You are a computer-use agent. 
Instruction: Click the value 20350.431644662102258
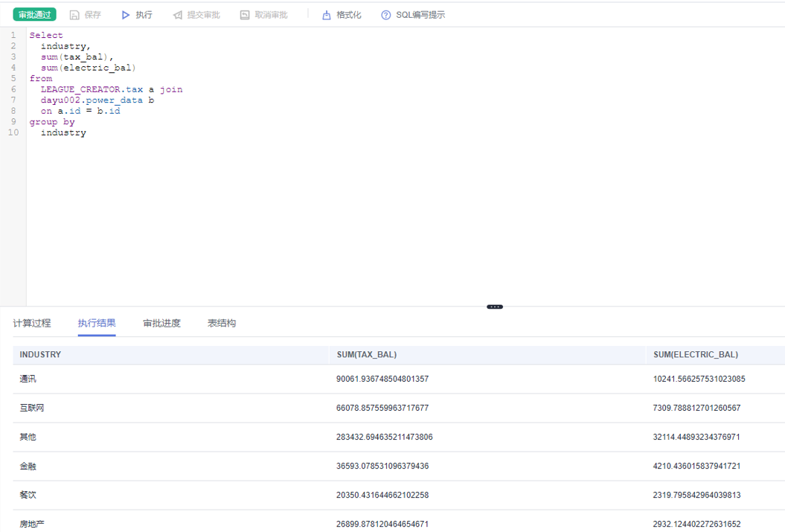click(x=382, y=495)
